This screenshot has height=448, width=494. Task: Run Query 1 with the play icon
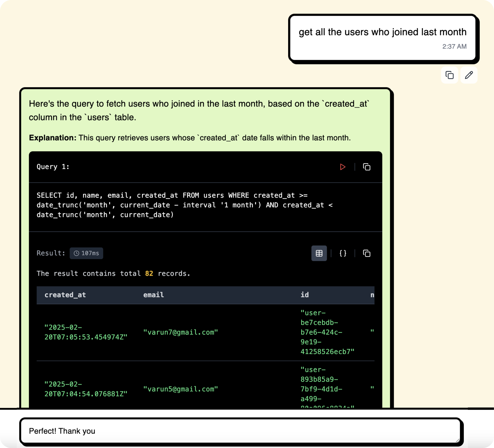(x=343, y=167)
